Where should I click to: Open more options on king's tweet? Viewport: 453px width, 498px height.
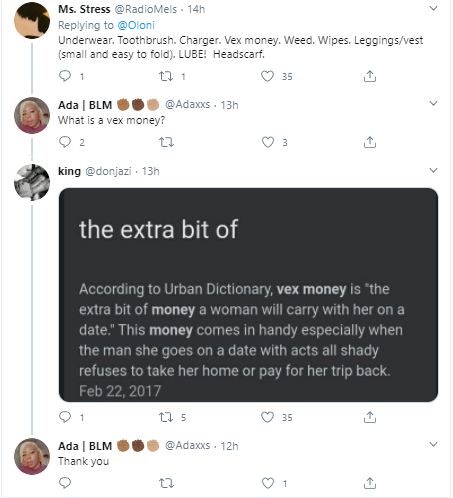click(433, 170)
